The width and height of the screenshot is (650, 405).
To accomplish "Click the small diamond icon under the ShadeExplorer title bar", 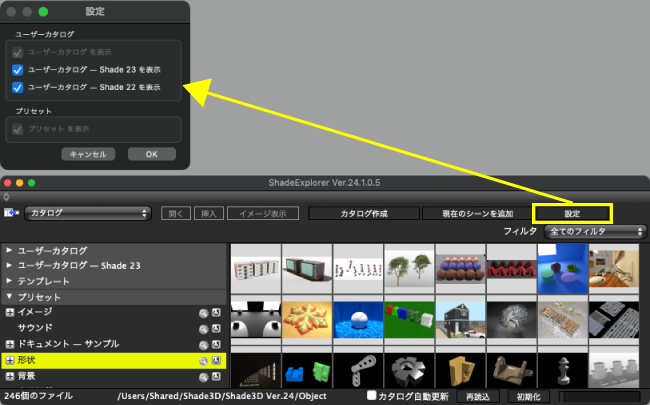I will pyautogui.click(x=6, y=197).
